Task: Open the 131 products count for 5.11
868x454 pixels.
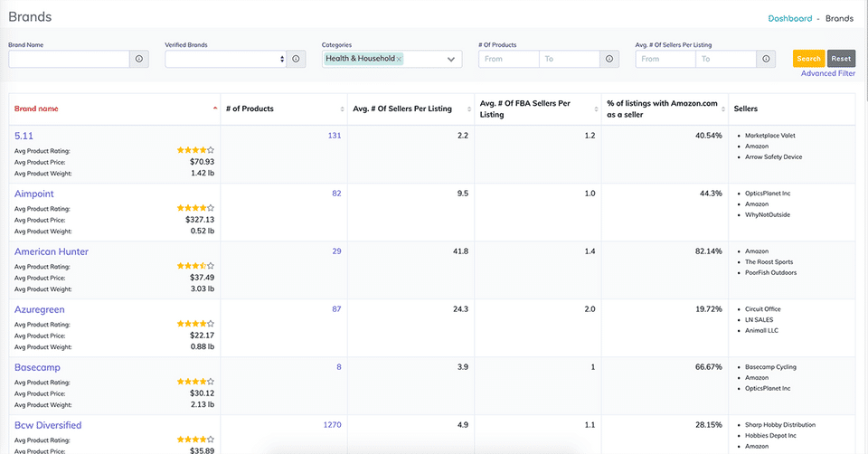Action: pos(334,136)
